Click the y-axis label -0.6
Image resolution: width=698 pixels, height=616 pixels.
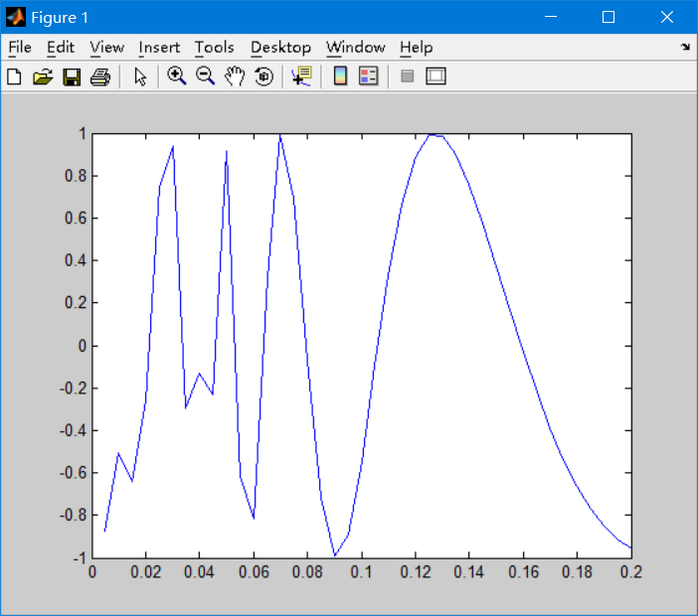coord(73,473)
